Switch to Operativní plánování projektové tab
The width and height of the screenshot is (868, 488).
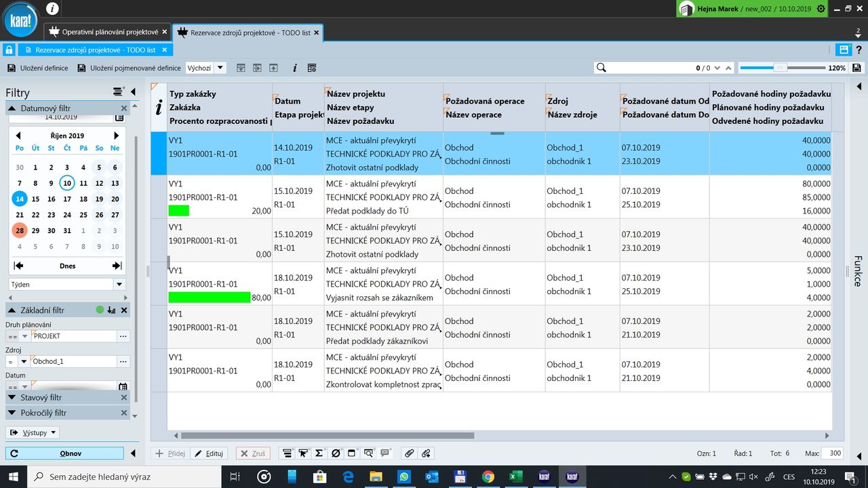tap(108, 32)
